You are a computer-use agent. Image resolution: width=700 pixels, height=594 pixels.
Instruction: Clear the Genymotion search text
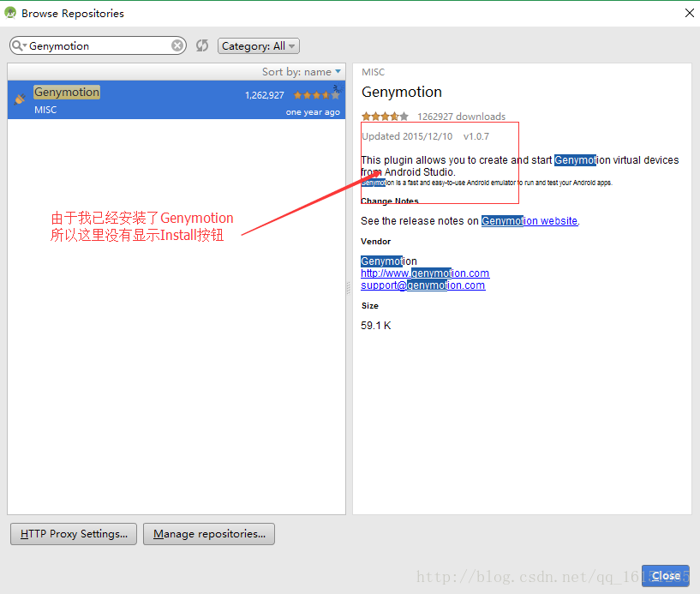pos(177,45)
